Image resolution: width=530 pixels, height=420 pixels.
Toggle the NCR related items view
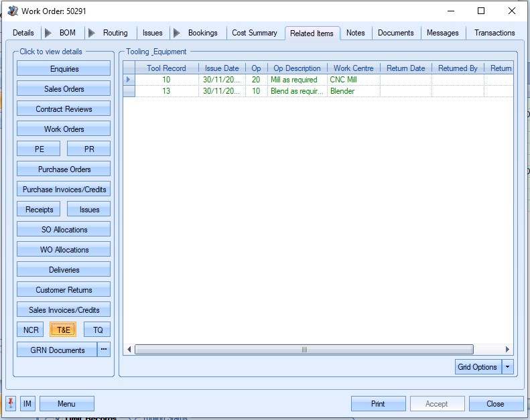pos(31,330)
